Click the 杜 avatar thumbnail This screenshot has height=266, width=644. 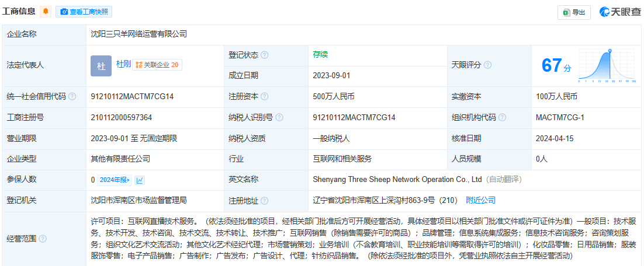[101, 66]
